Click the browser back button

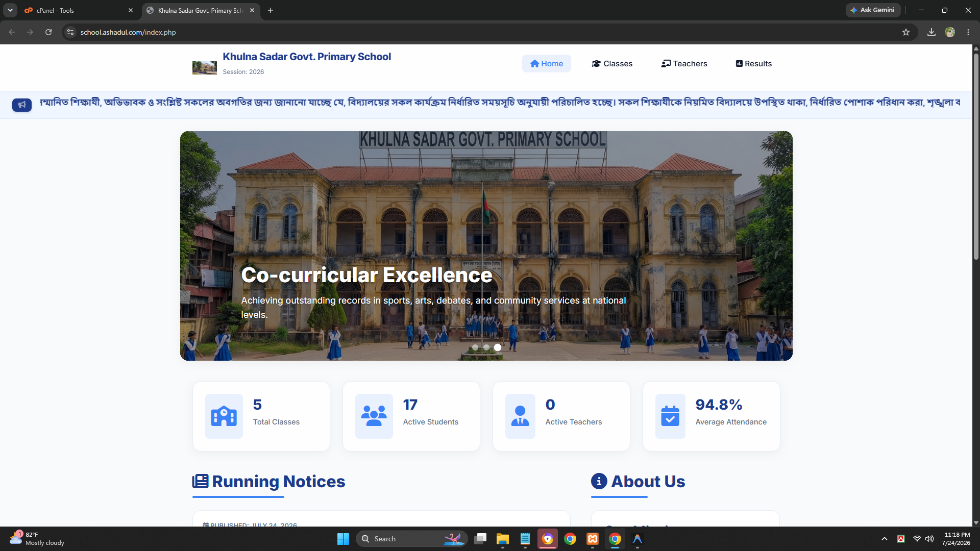point(12,32)
